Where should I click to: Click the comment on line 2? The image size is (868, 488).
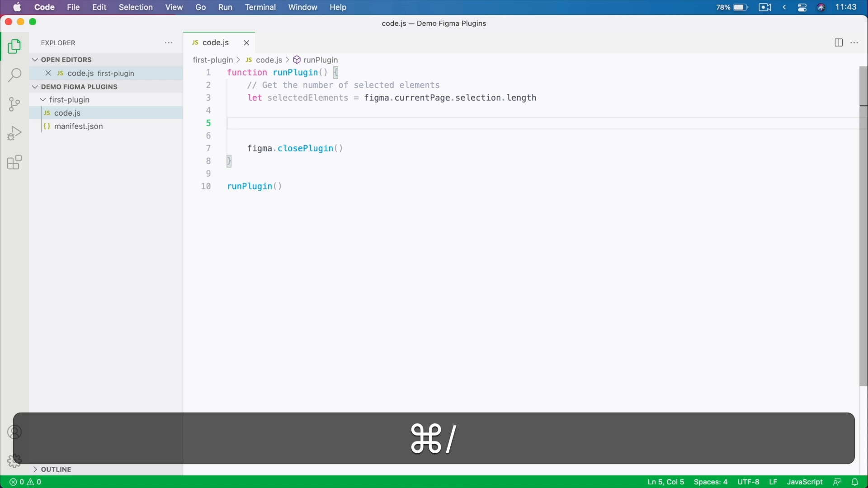344,85
